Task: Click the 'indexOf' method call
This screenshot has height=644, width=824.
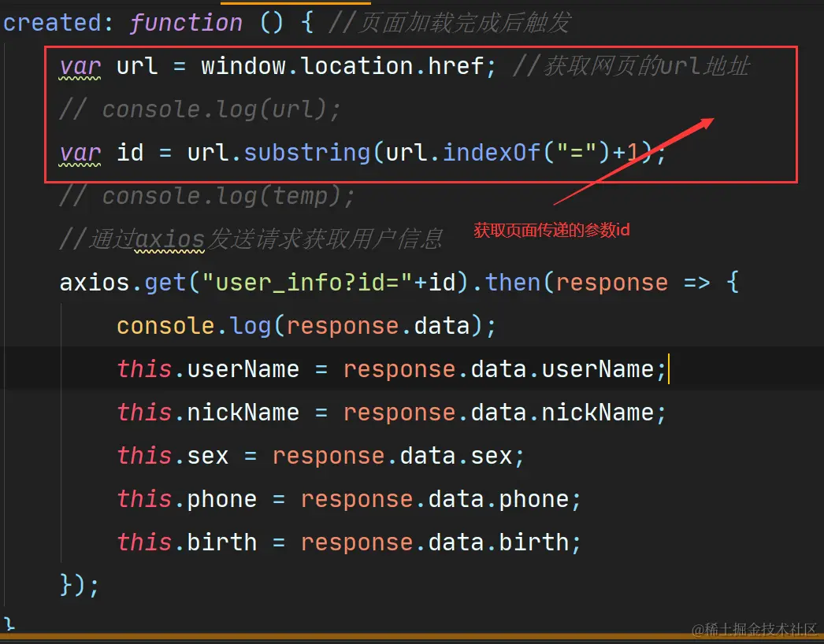Action: point(492,153)
